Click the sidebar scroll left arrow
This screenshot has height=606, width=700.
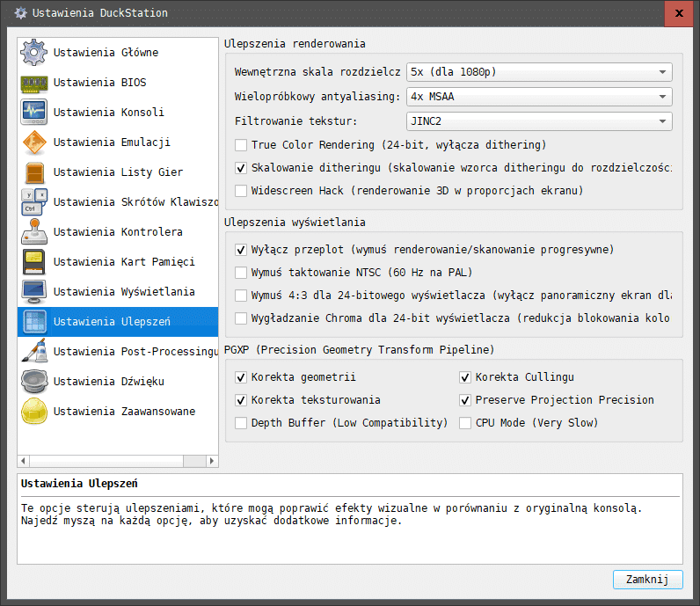pyautogui.click(x=23, y=461)
